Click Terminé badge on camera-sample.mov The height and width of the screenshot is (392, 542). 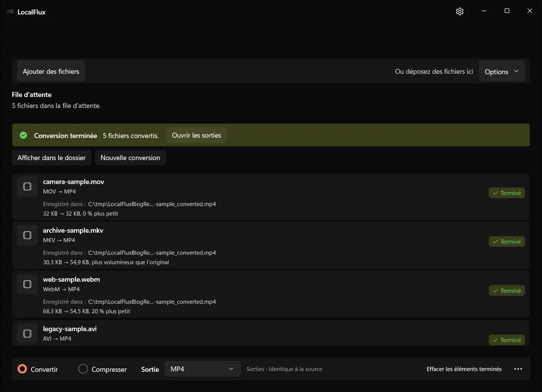(x=507, y=193)
